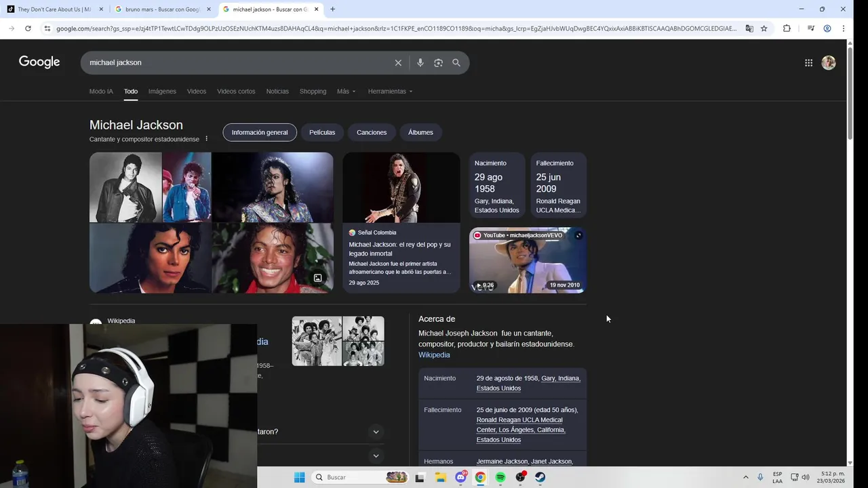Open the black and white Michael Jackson photo
This screenshot has width=868, height=488.
coord(125,187)
